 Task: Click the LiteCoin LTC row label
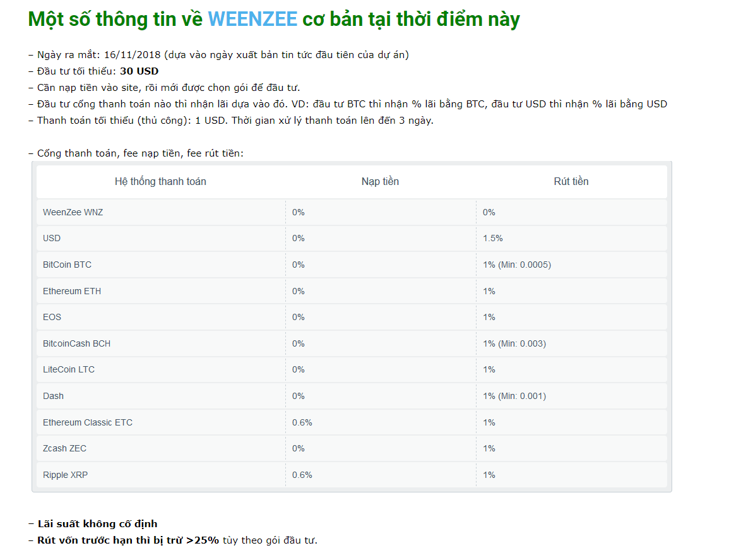click(69, 369)
